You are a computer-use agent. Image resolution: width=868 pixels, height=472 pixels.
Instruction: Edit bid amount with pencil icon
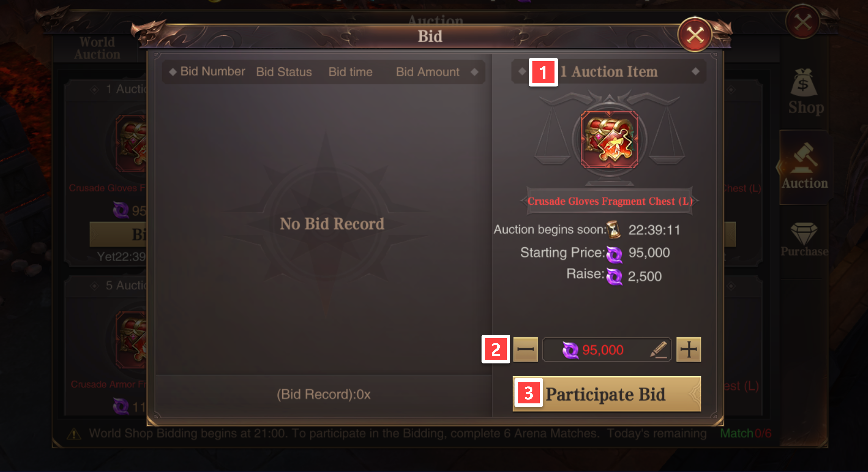pos(659,349)
